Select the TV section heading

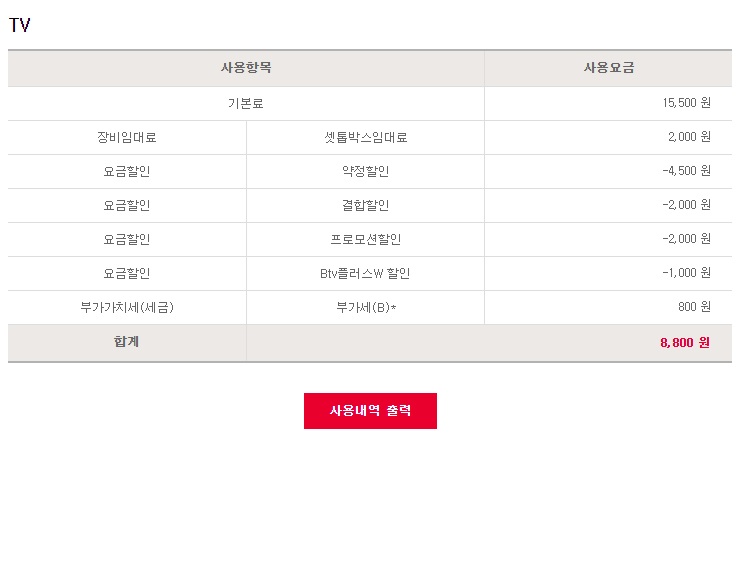[20, 26]
